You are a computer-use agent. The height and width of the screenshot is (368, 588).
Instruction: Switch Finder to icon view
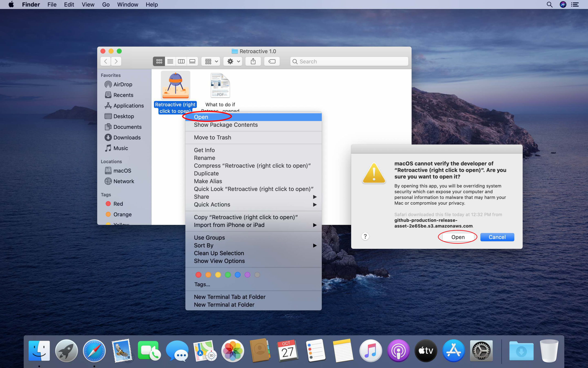[159, 61]
